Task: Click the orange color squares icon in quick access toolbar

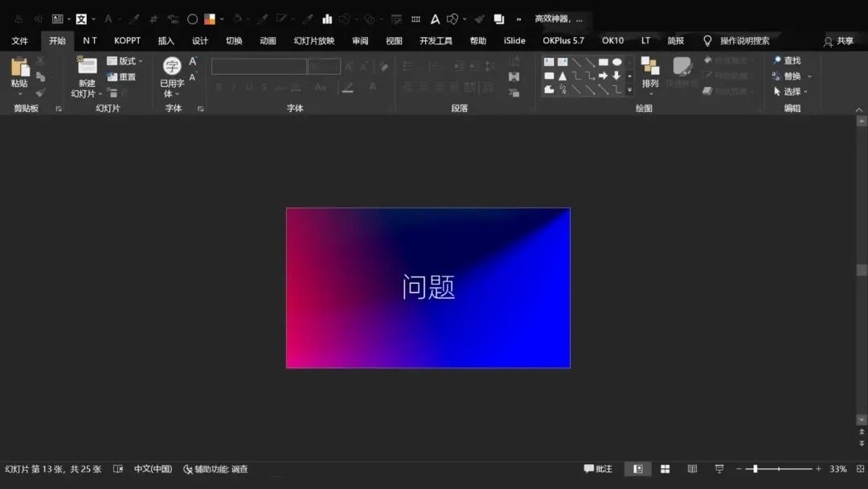Action: pos(210,19)
